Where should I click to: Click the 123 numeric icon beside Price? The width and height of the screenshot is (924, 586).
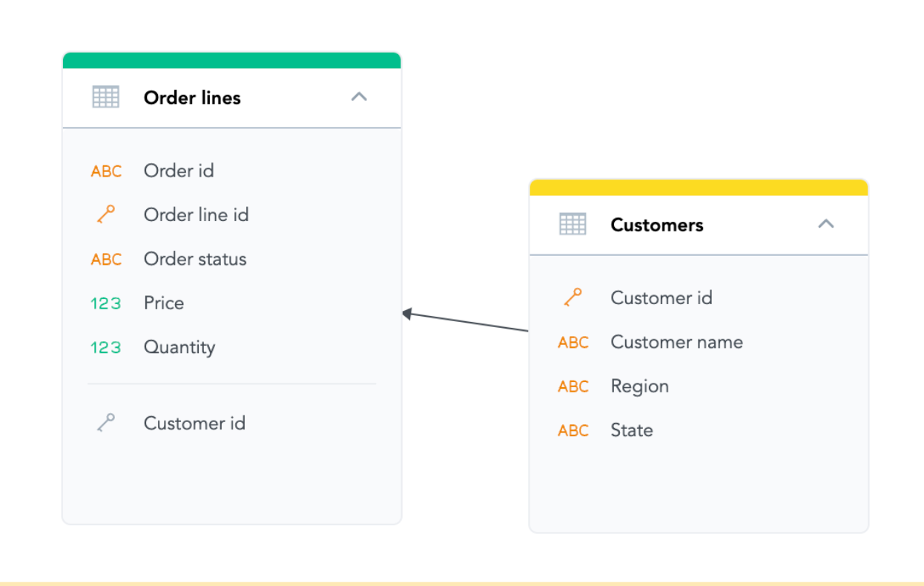point(106,303)
